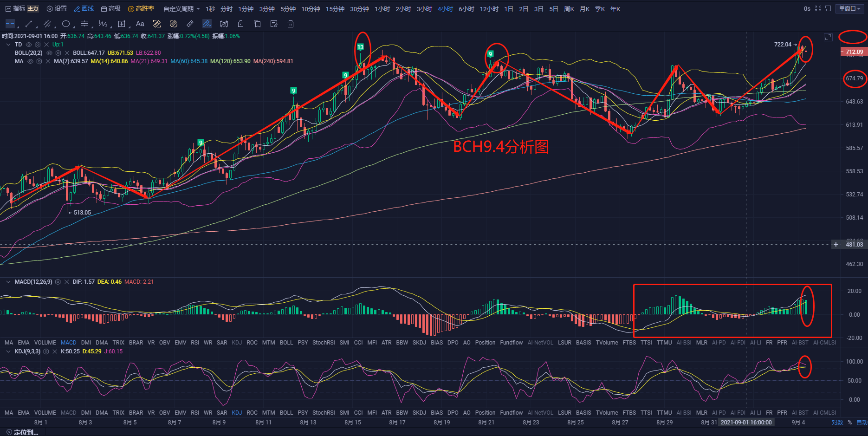Remove the BOLL indicator with its X
This screenshot has width=868, height=436.
(67, 53)
